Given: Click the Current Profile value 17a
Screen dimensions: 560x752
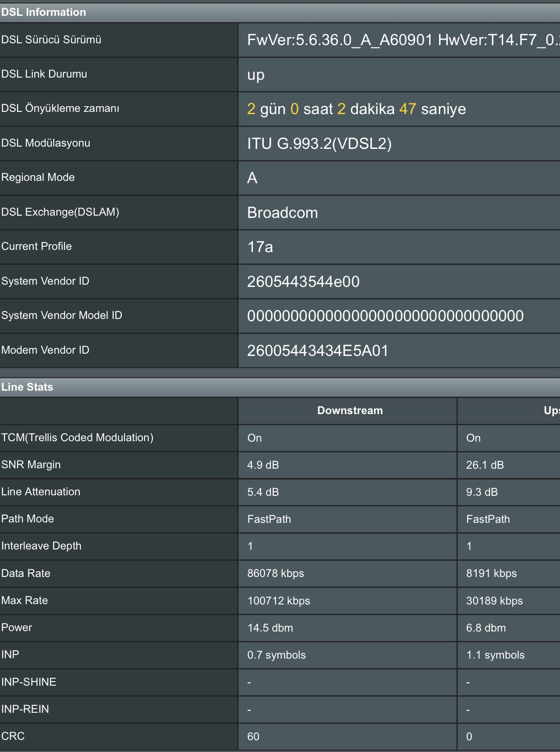Looking at the screenshot, I should tap(260, 247).
